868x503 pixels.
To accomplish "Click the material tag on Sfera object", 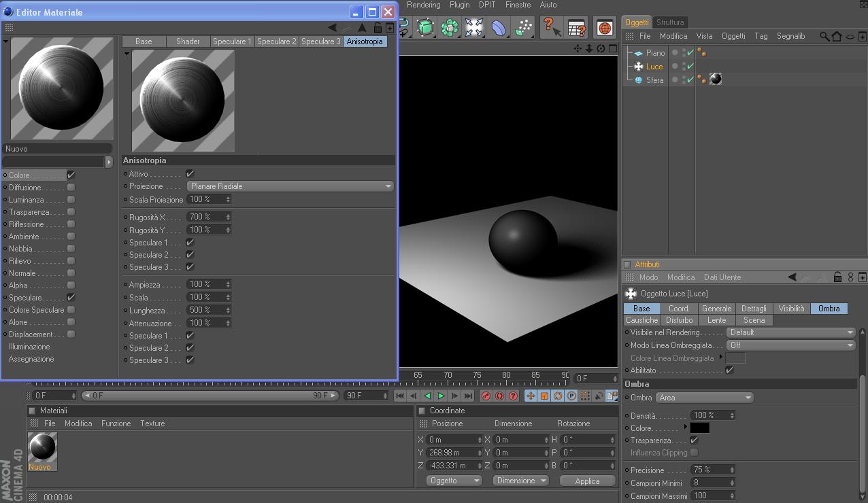I will click(x=715, y=80).
